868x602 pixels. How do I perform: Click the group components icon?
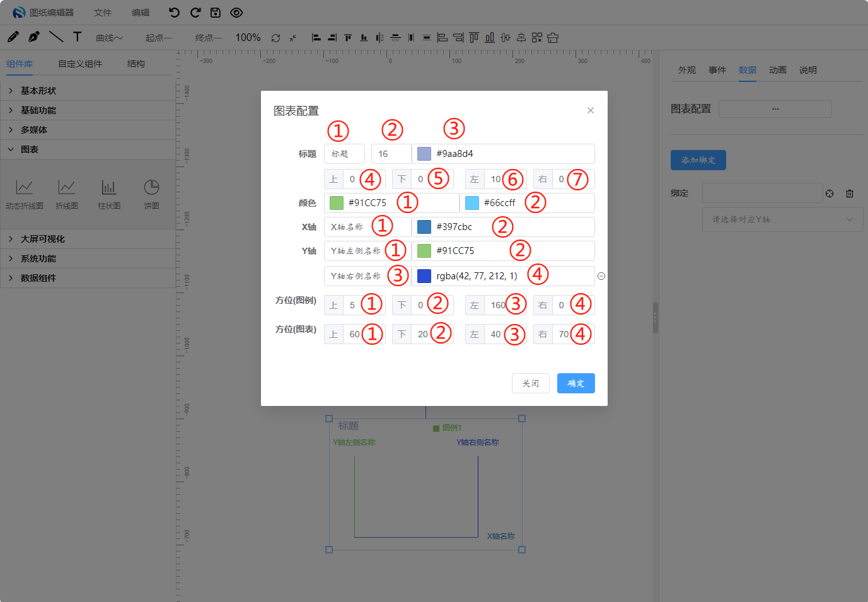537,38
